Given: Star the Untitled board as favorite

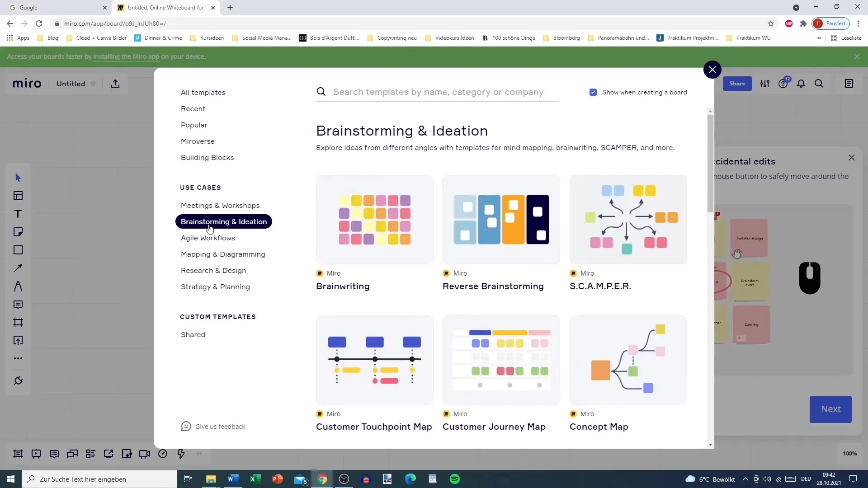Looking at the screenshot, I should [93, 84].
